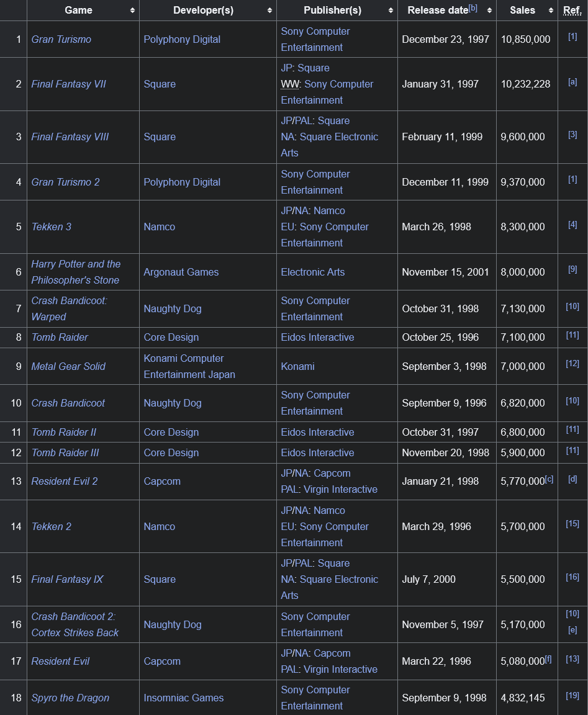Screen dimensions: 588x715
Task: Sort table by Publisher(s) column arrows
Action: [391, 11]
